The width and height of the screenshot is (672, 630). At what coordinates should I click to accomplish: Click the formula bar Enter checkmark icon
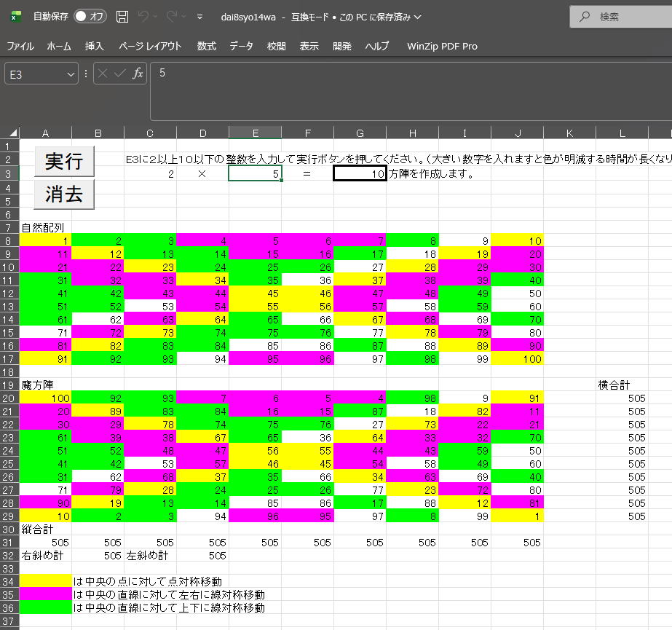119,73
